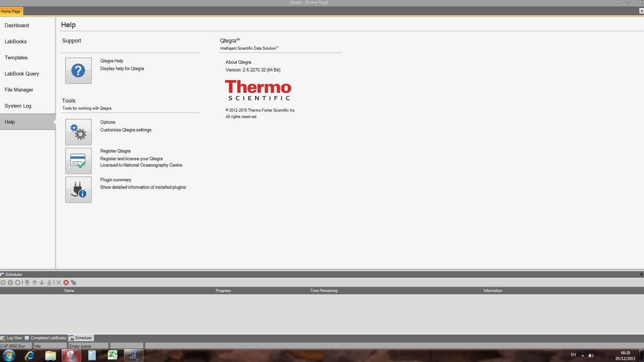Switch to the Completed LabBooks tab
Screen dimensions: 644x362
45,338
